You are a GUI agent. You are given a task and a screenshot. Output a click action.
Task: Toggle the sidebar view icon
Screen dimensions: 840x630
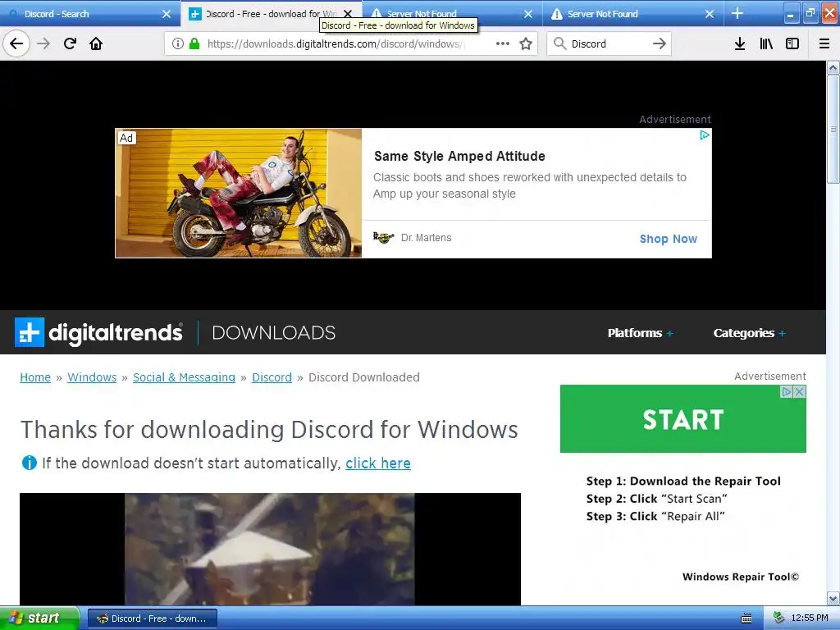tap(792, 43)
